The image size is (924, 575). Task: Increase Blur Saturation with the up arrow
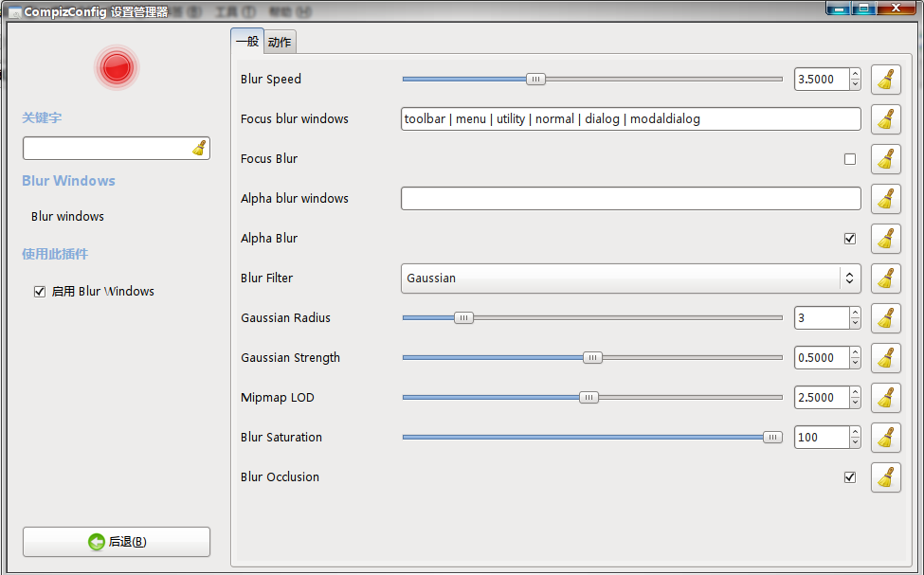[x=855, y=432]
